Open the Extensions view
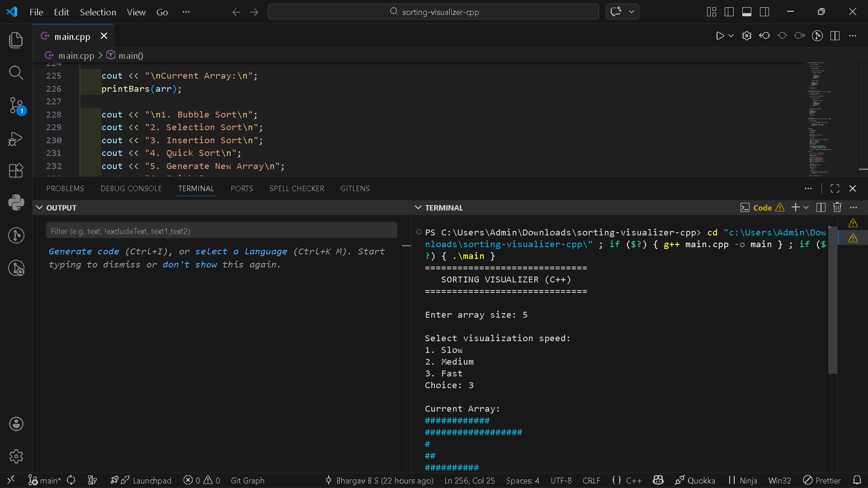 pos(16,171)
